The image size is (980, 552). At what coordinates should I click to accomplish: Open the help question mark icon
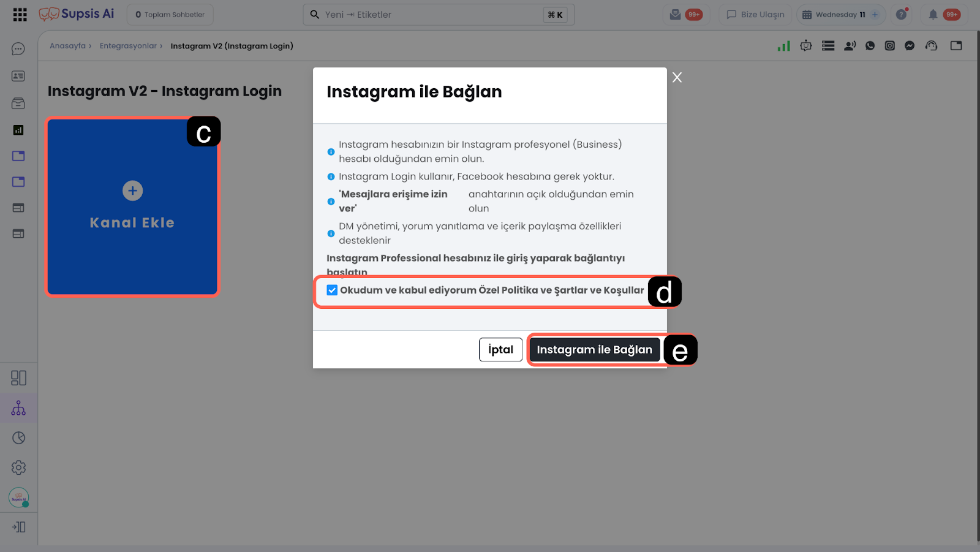tap(901, 15)
